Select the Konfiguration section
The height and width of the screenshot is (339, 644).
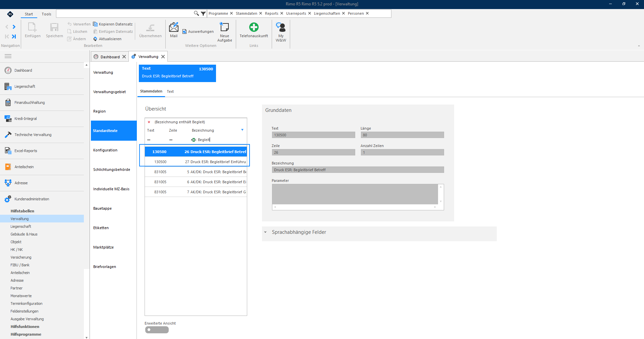[113, 150]
